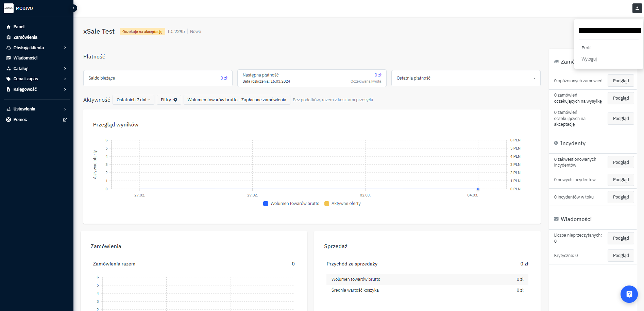
Task: Expand the Ustawienia sidebar section
Action: pos(65,109)
